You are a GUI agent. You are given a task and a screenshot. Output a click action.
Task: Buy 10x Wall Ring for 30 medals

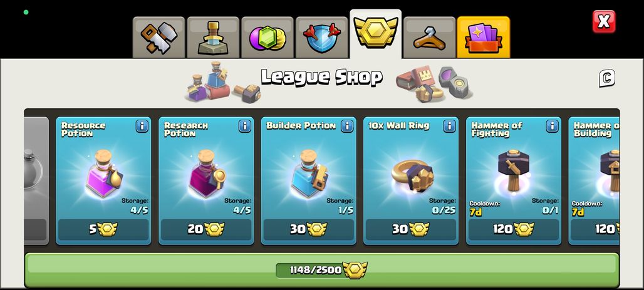(x=411, y=229)
